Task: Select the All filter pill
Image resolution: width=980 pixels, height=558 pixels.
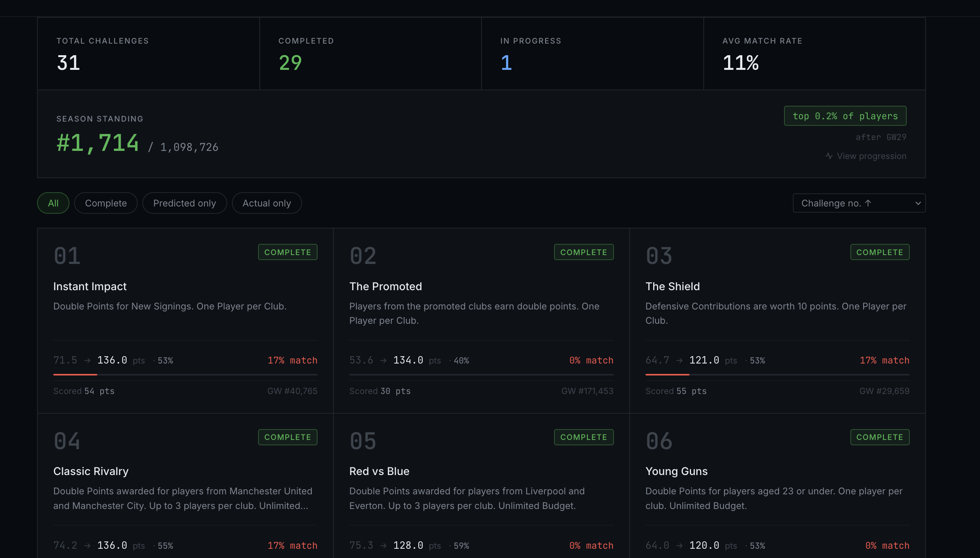Action: point(53,203)
